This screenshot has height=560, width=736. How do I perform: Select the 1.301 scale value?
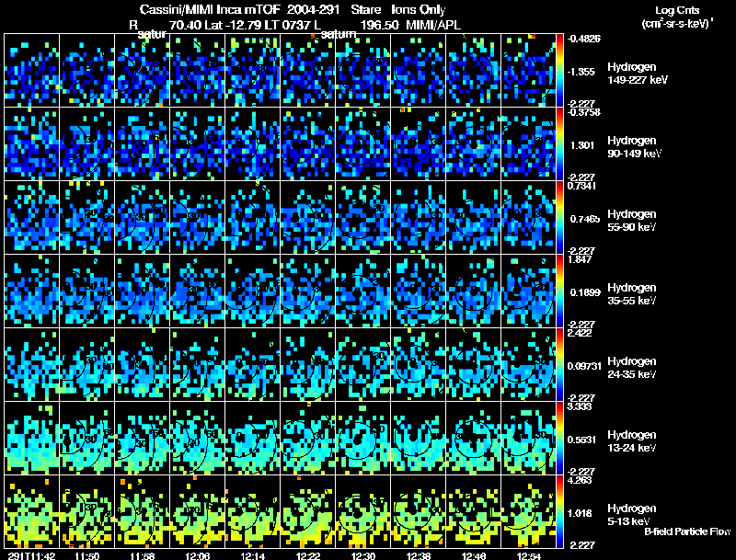coord(582,145)
